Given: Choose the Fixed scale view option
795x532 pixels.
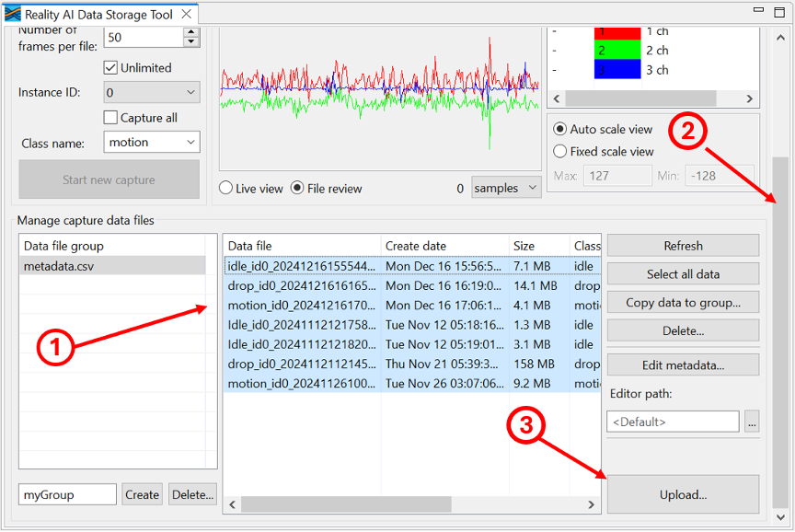Looking at the screenshot, I should point(559,151).
